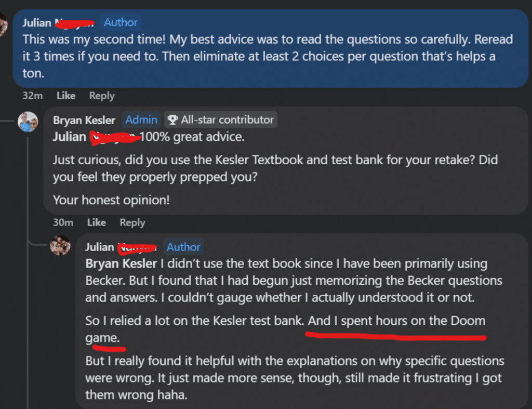Like Julian's top comment posted 32m ago
Image resolution: width=532 pixels, height=409 pixels.
(65, 96)
